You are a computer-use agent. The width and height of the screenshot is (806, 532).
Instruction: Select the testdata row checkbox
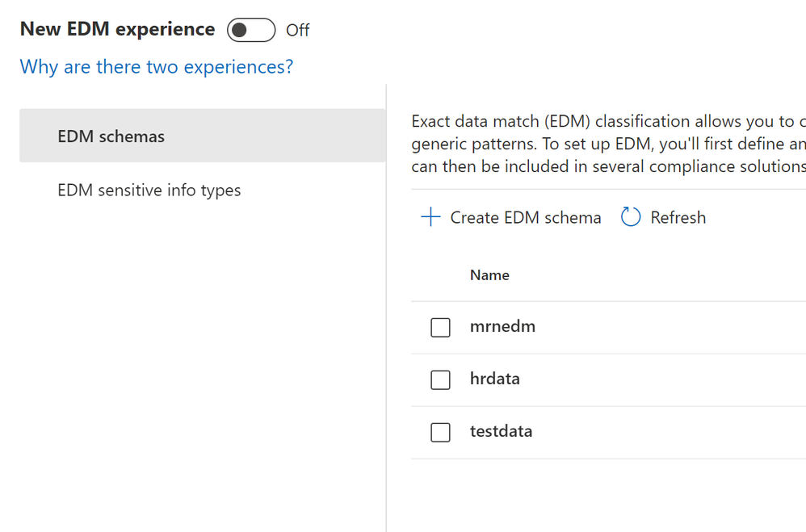point(440,433)
